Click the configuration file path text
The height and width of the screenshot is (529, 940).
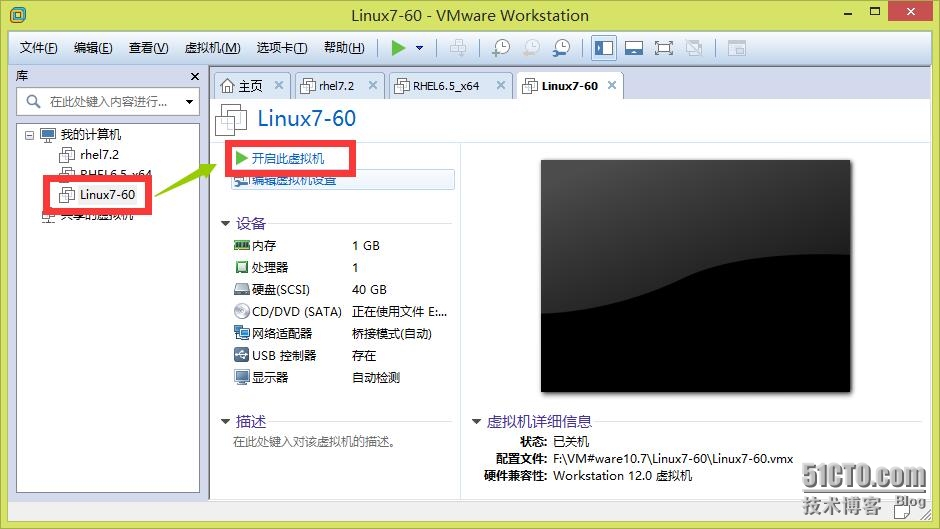click(x=673, y=459)
